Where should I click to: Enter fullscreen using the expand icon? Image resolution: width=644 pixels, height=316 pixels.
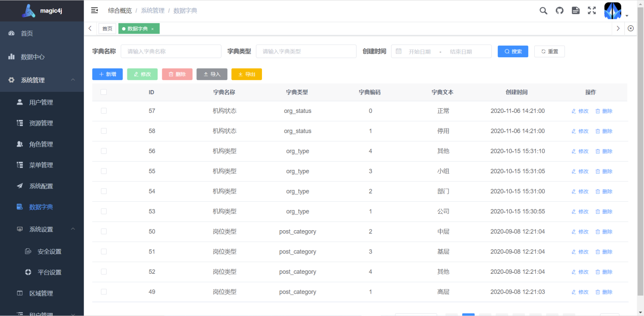(x=591, y=10)
